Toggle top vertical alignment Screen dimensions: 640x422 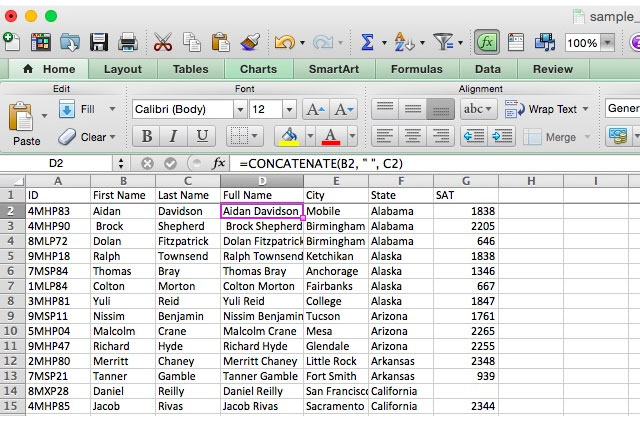[x=385, y=109]
